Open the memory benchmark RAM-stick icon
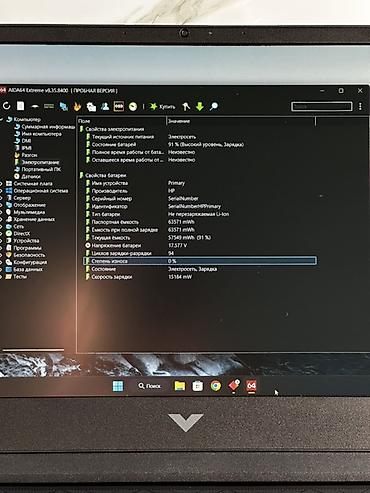370x493 pixels. tap(49, 106)
